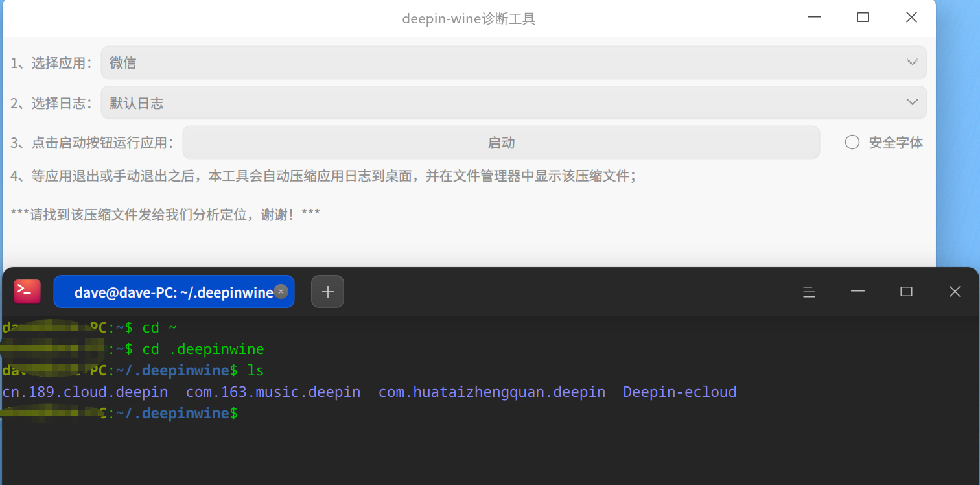
Task: Click the step 4 instruction about 自动压缩应用日志
Action: [323, 176]
